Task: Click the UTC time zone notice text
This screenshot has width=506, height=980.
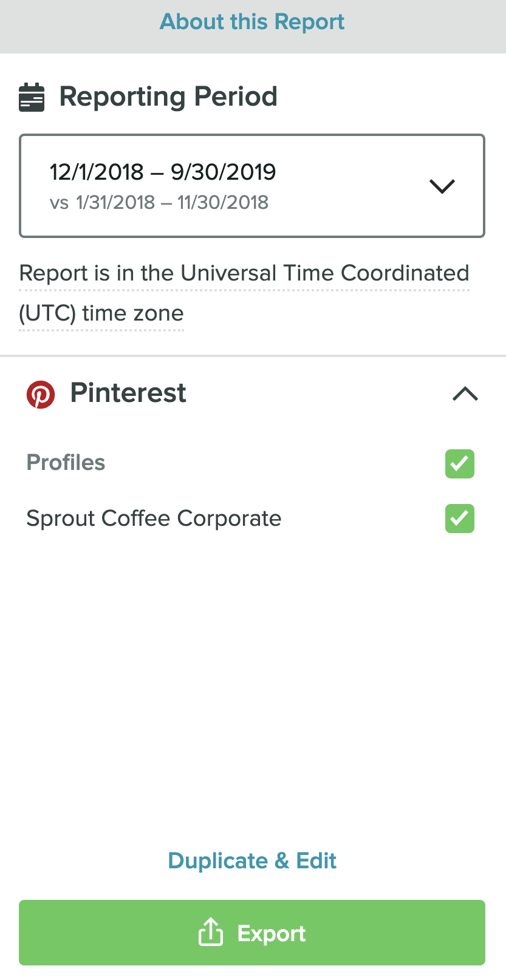Action: click(x=244, y=293)
